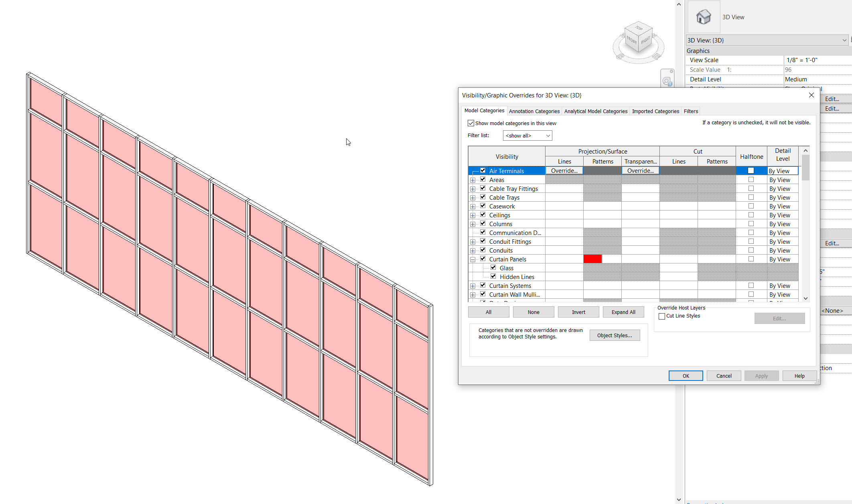Open the navigation steering wheel tool
Viewport: 852px width, 504px height.
pyautogui.click(x=667, y=81)
